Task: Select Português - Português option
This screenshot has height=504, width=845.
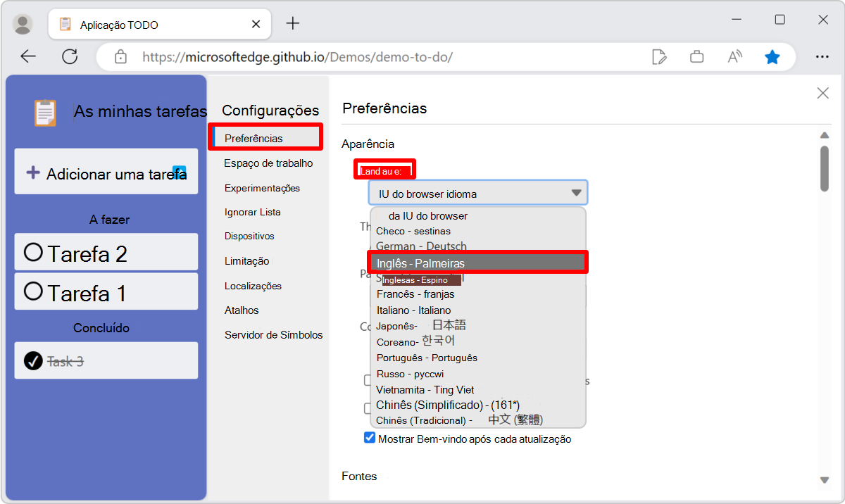Action: pos(477,358)
